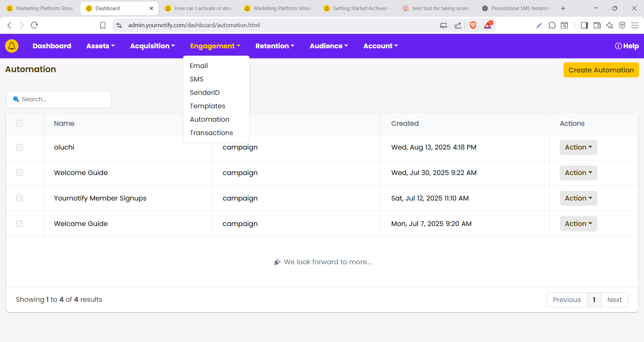Click the Brave Shields lion icon
The image size is (644, 342).
473,25
